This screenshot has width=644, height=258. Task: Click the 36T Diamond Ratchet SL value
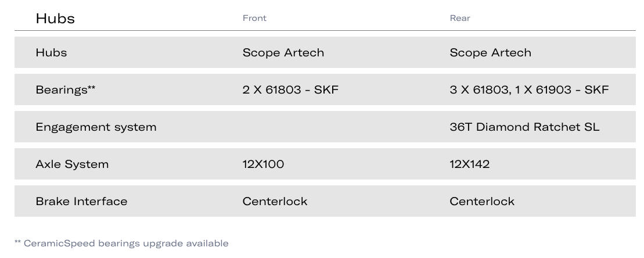(524, 127)
